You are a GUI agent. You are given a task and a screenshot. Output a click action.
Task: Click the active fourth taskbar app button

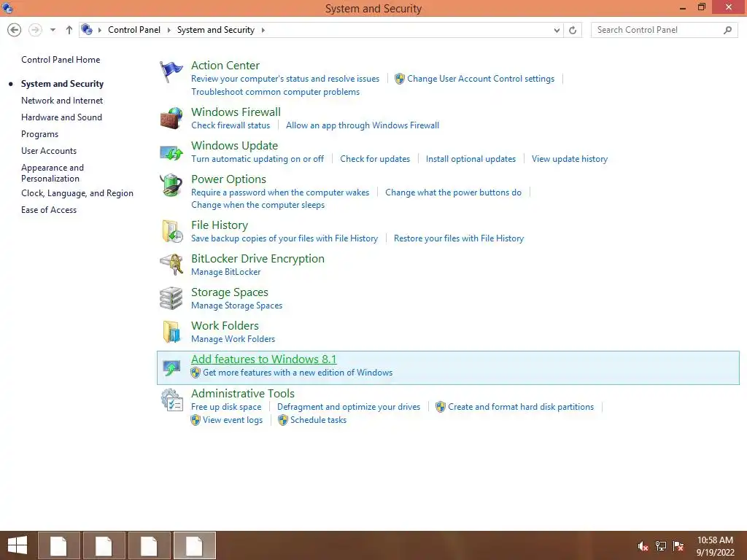[x=194, y=545]
